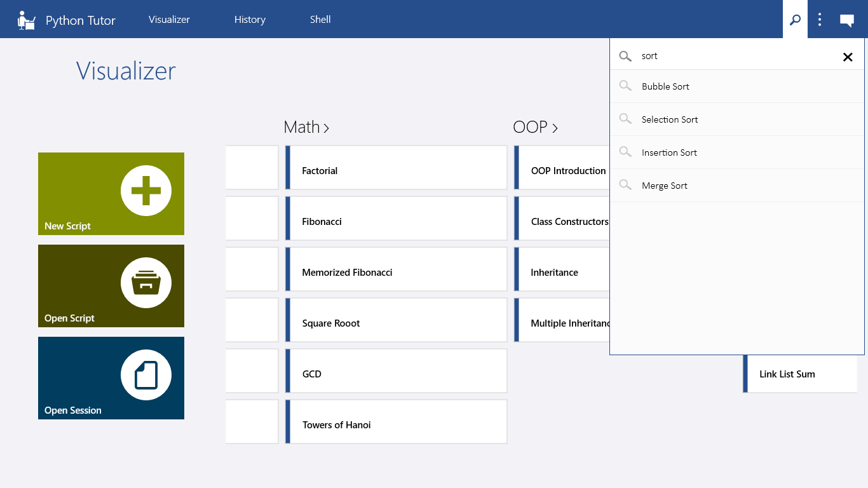Select the Merge Sort suggestion
This screenshot has width=868, height=488.
(x=737, y=186)
